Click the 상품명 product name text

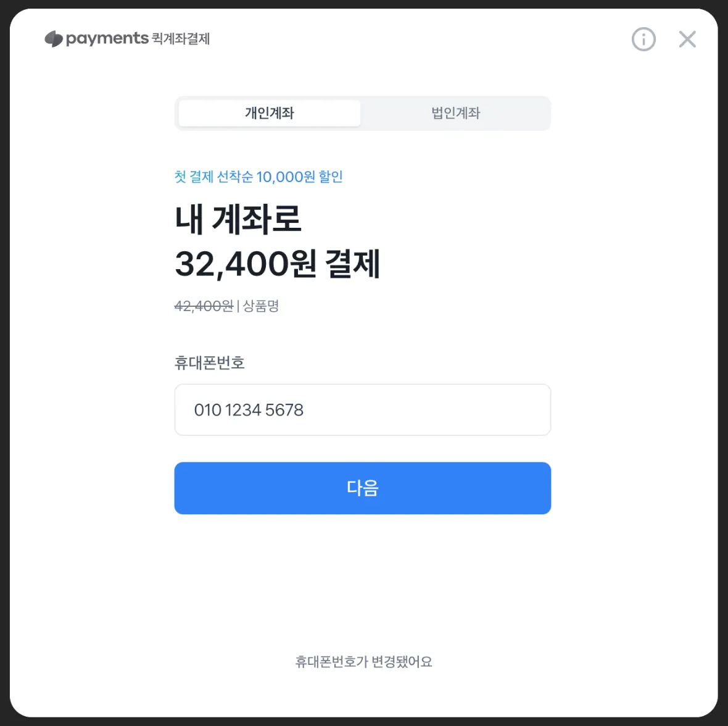[261, 306]
